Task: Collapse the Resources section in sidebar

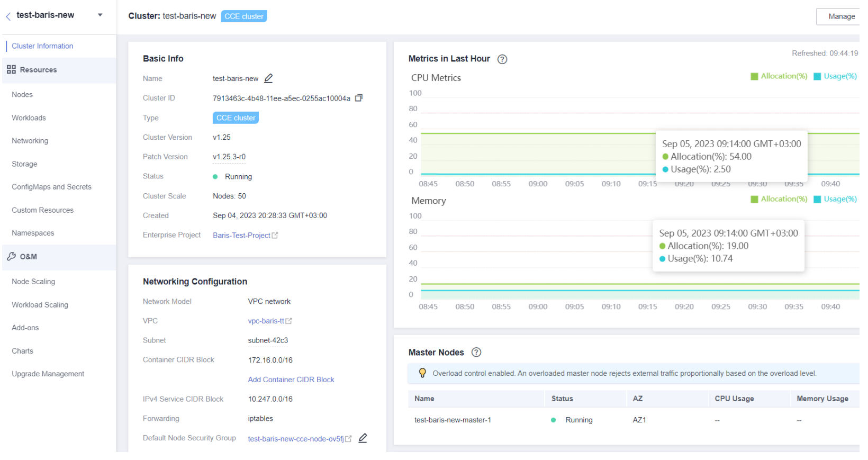Action: 38,70
